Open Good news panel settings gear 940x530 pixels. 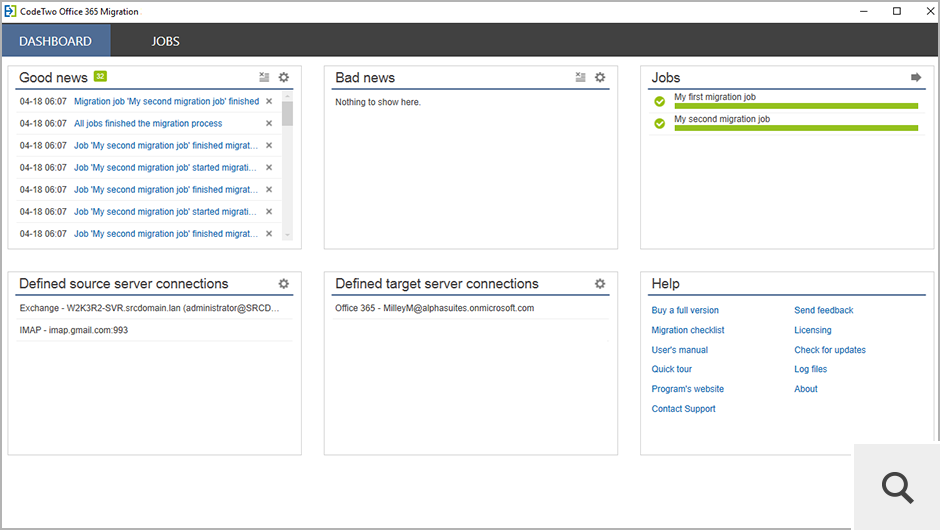[283, 77]
